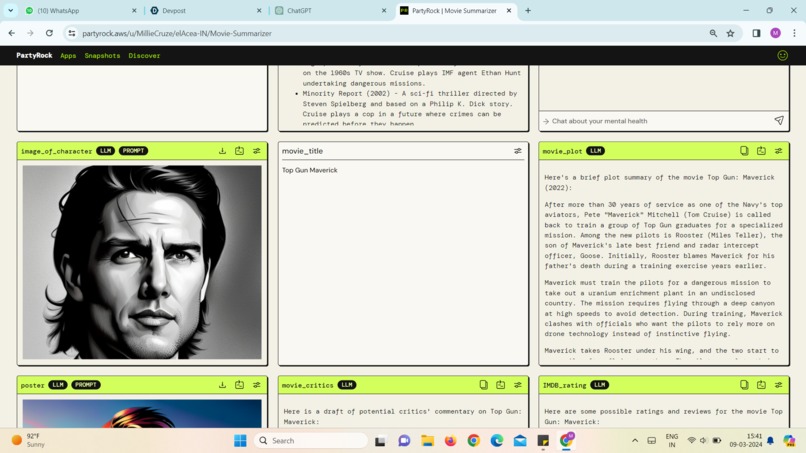Bookmark this page with the star icon

[x=730, y=33]
